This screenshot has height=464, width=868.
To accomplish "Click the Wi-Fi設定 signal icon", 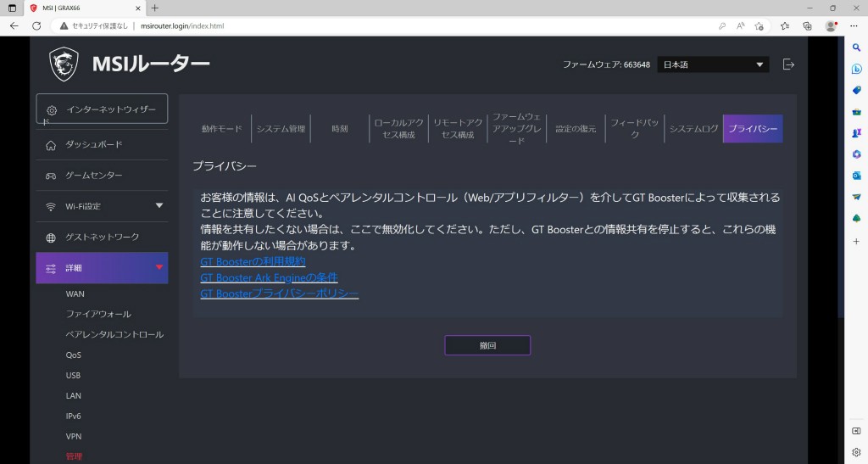I will 51,206.
